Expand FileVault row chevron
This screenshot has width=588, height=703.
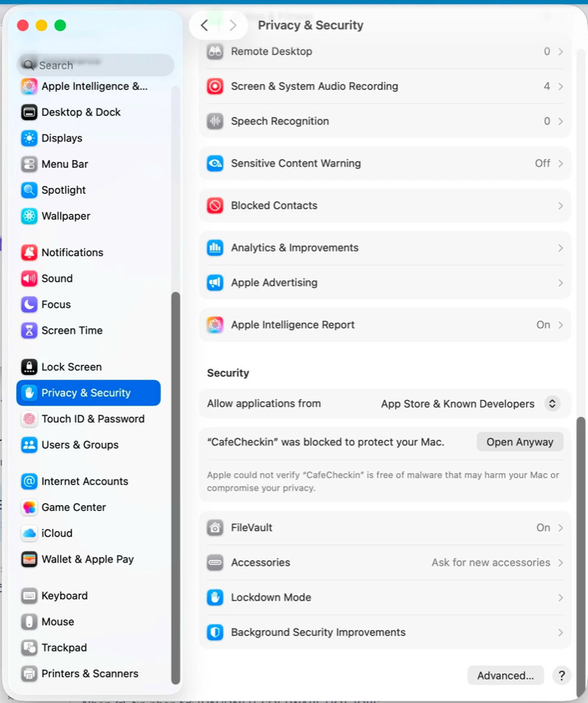coord(561,528)
